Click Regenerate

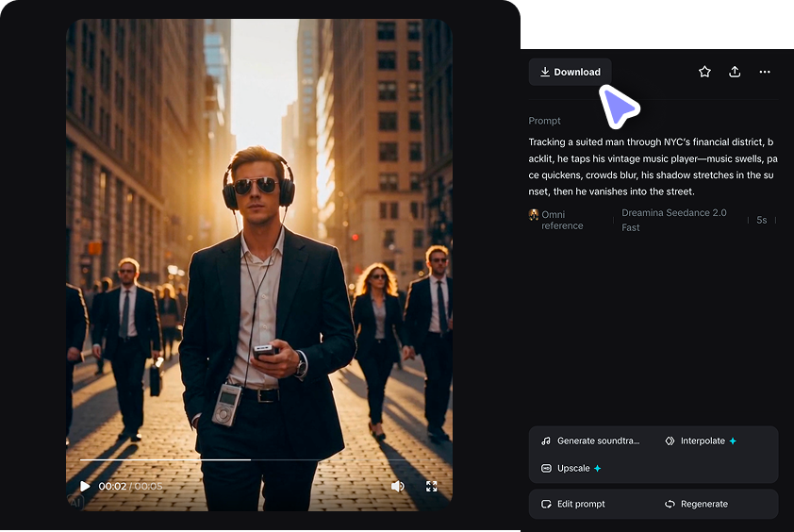(696, 504)
